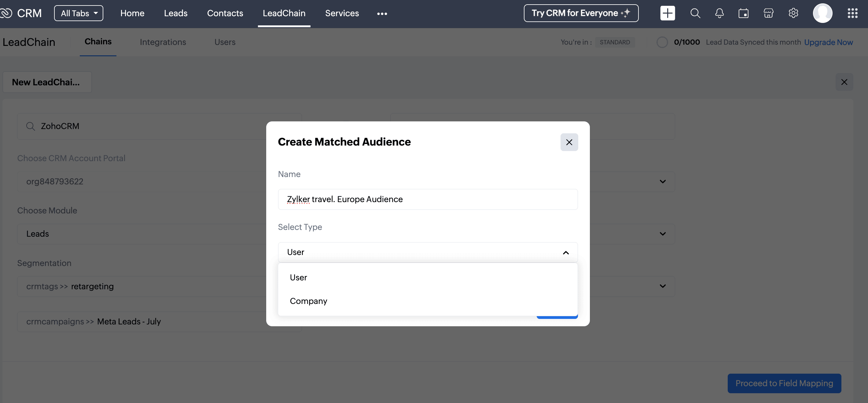Close the Create Matched Audience dialog
This screenshot has height=403, width=868.
click(569, 142)
